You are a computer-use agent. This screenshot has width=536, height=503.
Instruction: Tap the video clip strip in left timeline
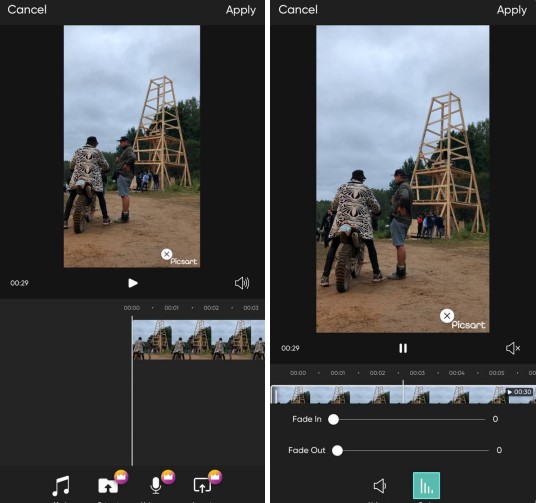click(x=198, y=340)
